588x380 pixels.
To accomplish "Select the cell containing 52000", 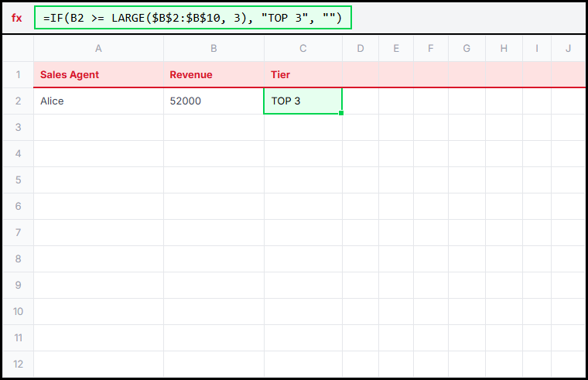I will (214, 101).
